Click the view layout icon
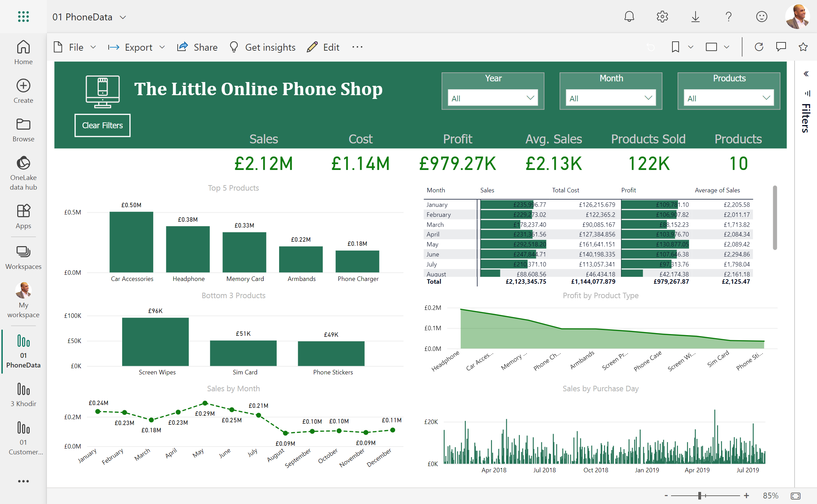 click(x=711, y=47)
